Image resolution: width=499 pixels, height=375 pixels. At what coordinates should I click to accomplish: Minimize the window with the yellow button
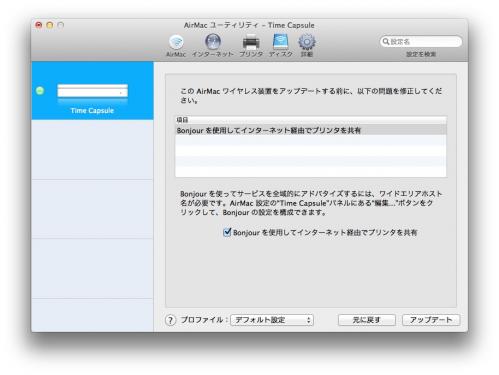50,25
